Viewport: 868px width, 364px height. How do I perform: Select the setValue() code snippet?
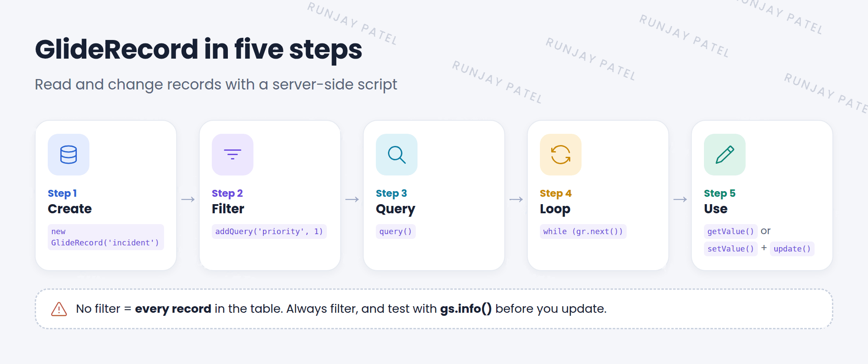pos(731,249)
